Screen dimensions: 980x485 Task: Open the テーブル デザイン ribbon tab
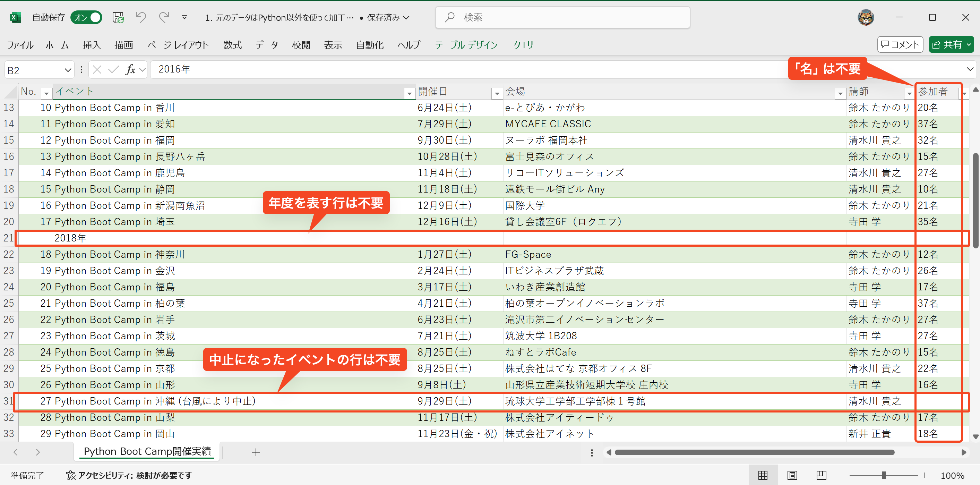[x=466, y=45]
